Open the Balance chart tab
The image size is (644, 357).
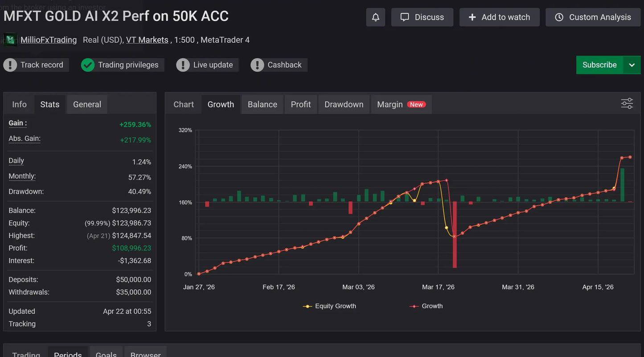(263, 104)
